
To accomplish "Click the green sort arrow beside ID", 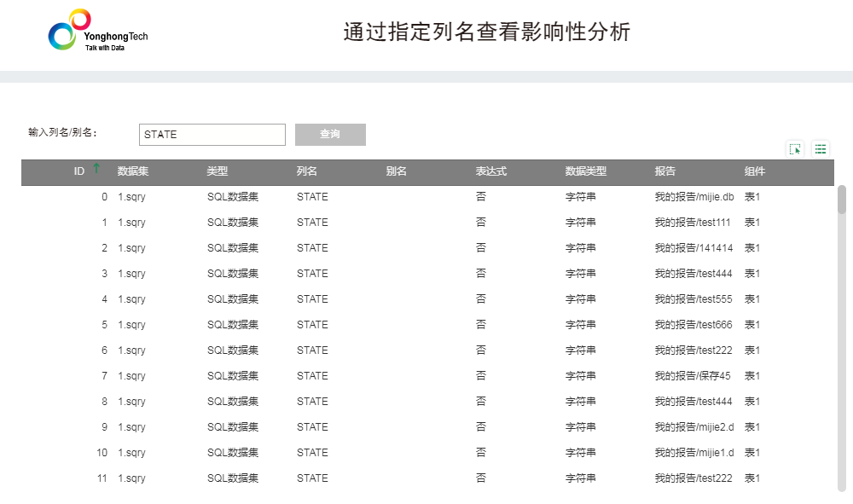I will click(x=96, y=169).
